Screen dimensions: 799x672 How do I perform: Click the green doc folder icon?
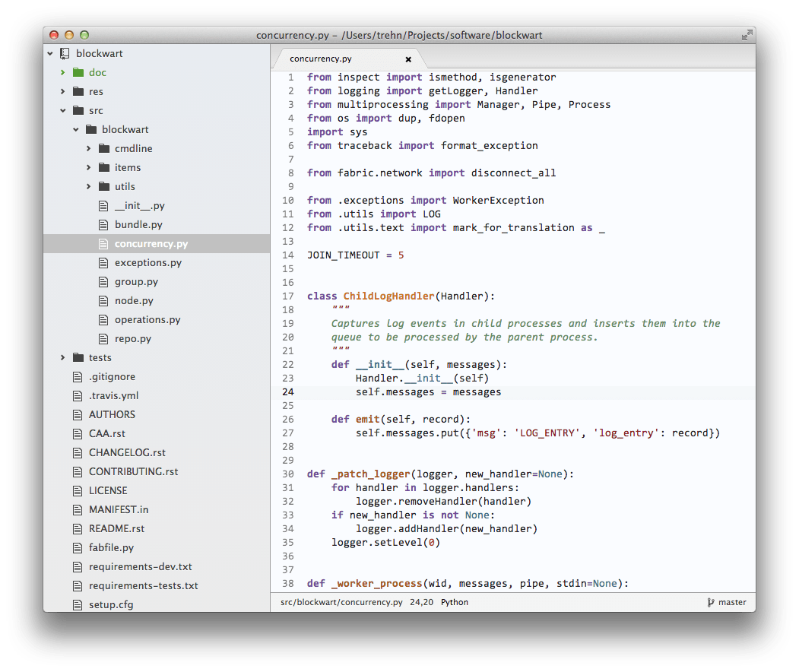point(78,72)
